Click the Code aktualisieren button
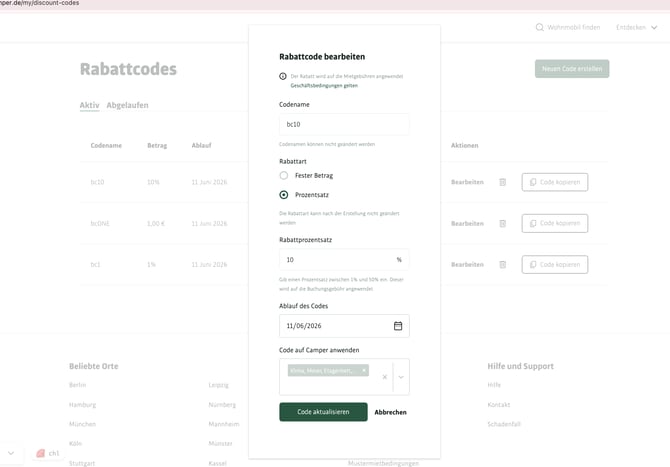This screenshot has width=670, height=467. coord(323,412)
